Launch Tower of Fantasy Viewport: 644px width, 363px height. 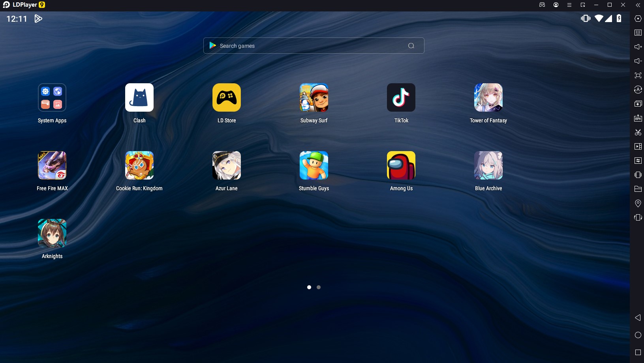pyautogui.click(x=488, y=97)
